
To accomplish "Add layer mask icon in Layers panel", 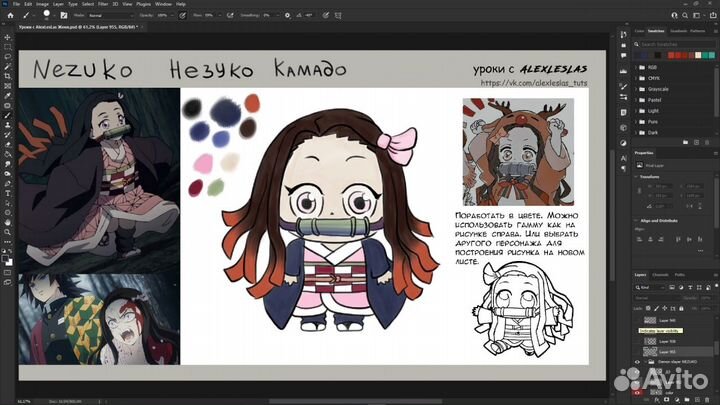I will click(x=667, y=400).
